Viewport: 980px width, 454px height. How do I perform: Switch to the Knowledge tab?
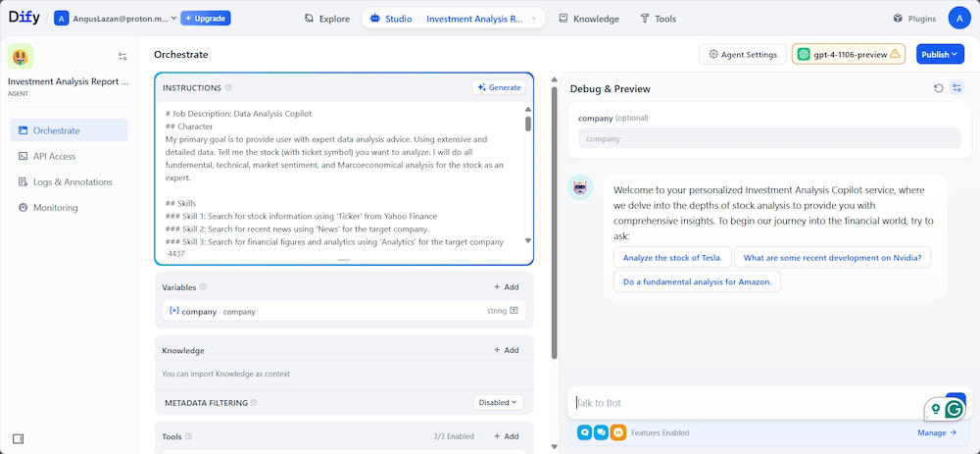click(x=589, y=19)
